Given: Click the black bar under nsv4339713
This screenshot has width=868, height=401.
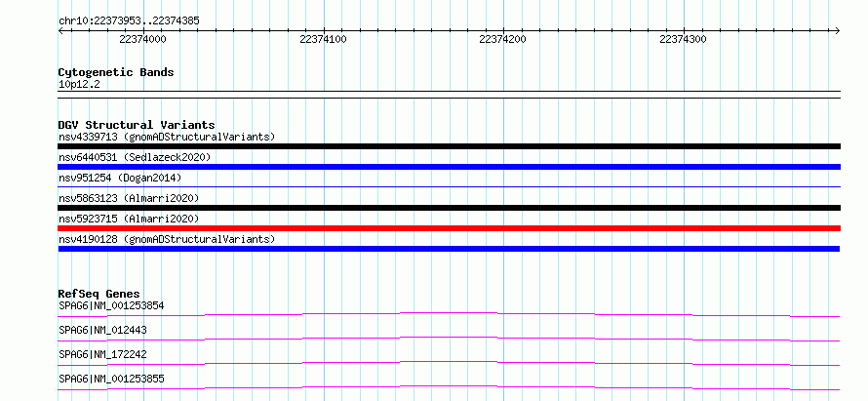Looking at the screenshot, I should [x=449, y=146].
